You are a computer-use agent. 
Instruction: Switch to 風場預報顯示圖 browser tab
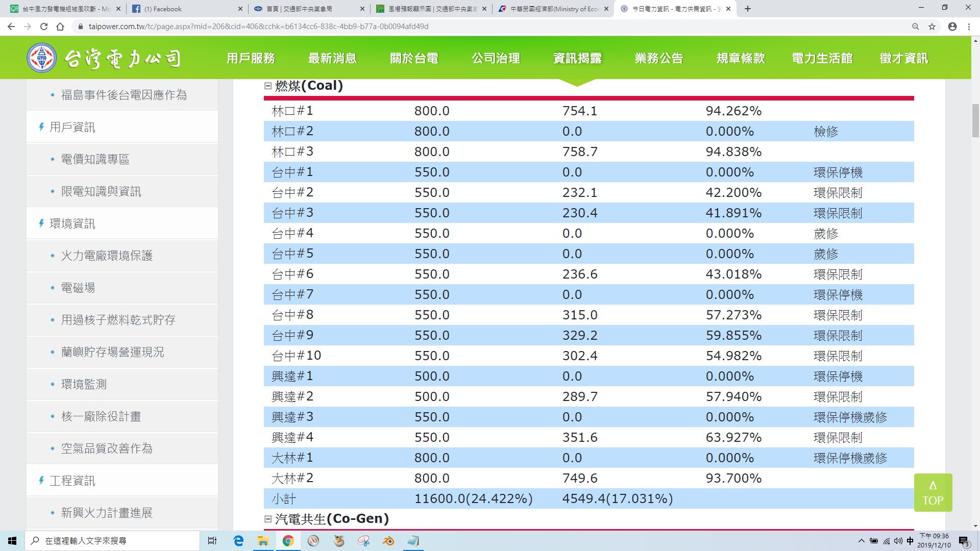431,9
